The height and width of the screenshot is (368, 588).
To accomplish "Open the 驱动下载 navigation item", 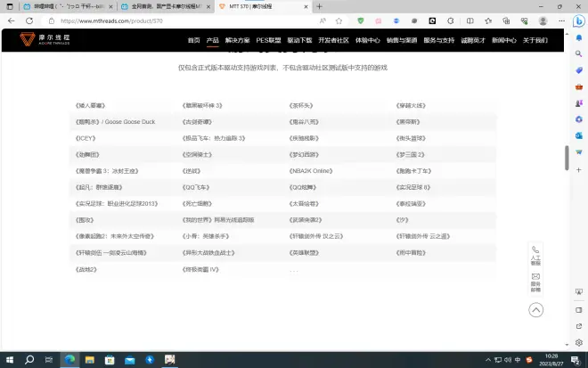I will click(x=299, y=40).
